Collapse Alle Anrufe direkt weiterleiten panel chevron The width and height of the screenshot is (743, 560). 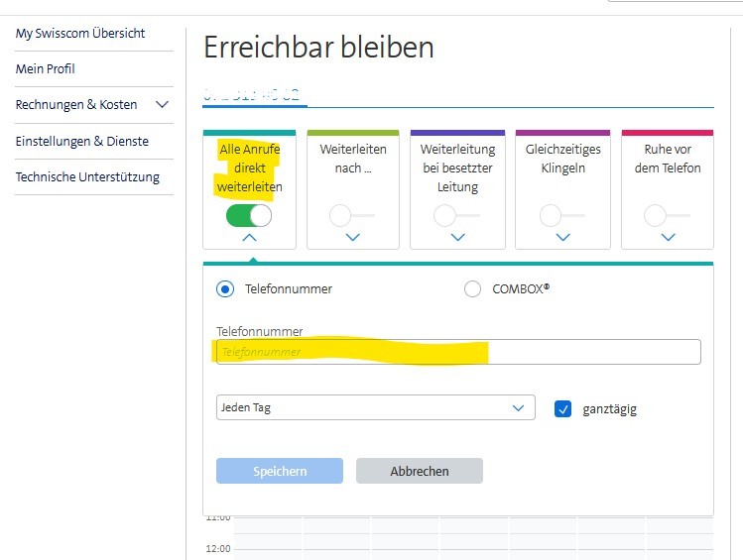point(249,238)
